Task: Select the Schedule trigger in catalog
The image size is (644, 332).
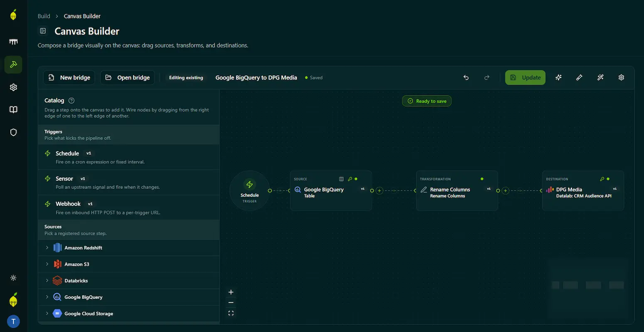Action: coord(128,157)
